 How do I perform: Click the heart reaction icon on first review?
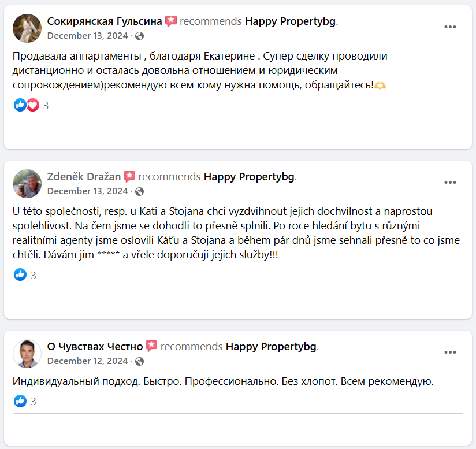tap(33, 105)
